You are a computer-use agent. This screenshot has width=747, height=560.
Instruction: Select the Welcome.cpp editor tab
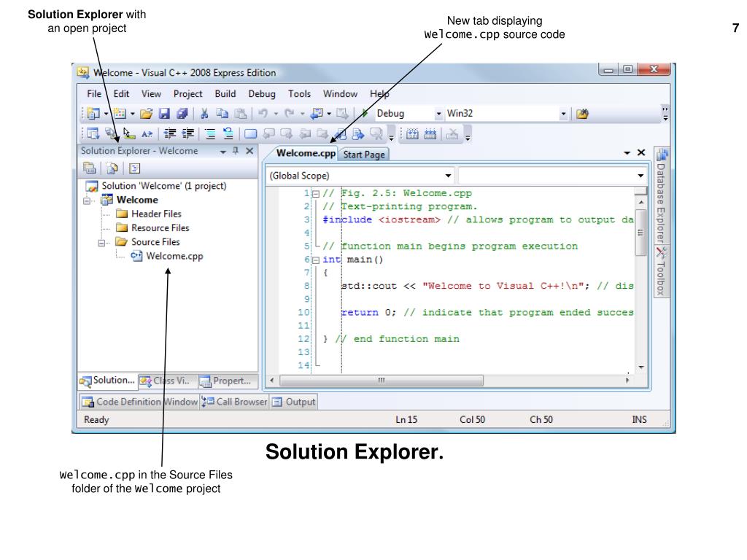tap(306, 153)
